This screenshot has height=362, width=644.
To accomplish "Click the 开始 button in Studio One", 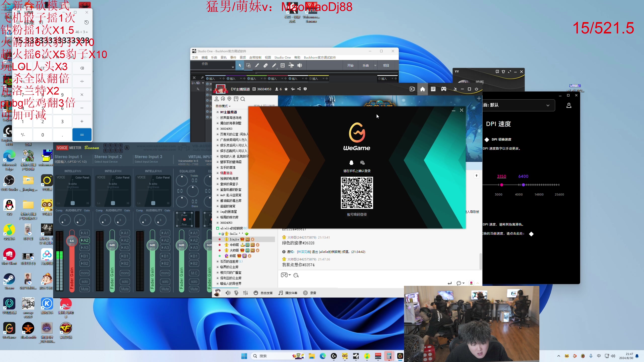I will [x=350, y=65].
